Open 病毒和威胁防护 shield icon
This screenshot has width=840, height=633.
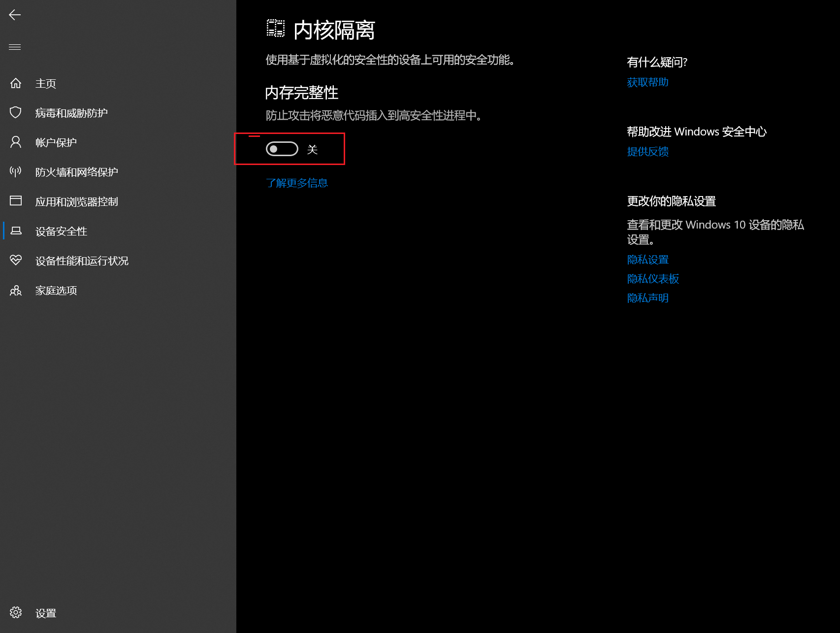click(15, 112)
